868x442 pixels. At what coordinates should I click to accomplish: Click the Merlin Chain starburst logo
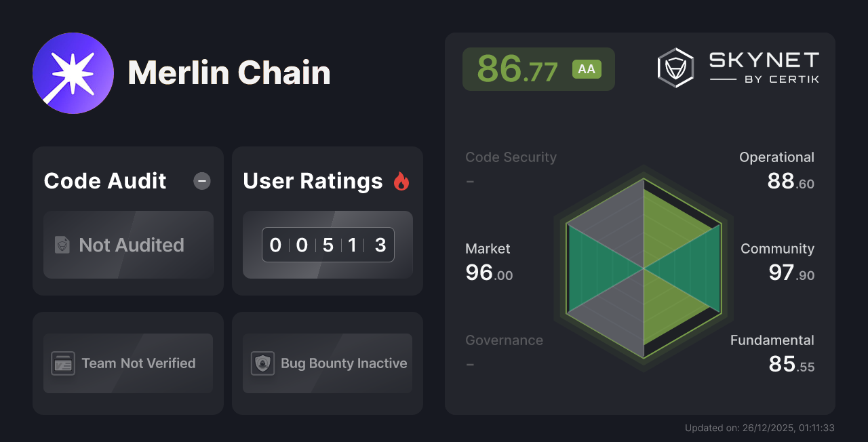point(73,73)
